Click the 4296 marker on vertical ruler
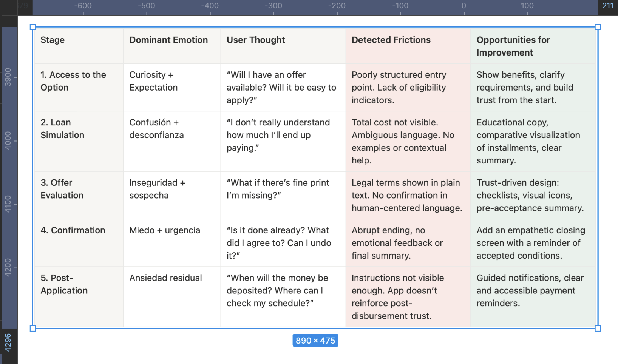Image resolution: width=618 pixels, height=364 pixels. 8,342
